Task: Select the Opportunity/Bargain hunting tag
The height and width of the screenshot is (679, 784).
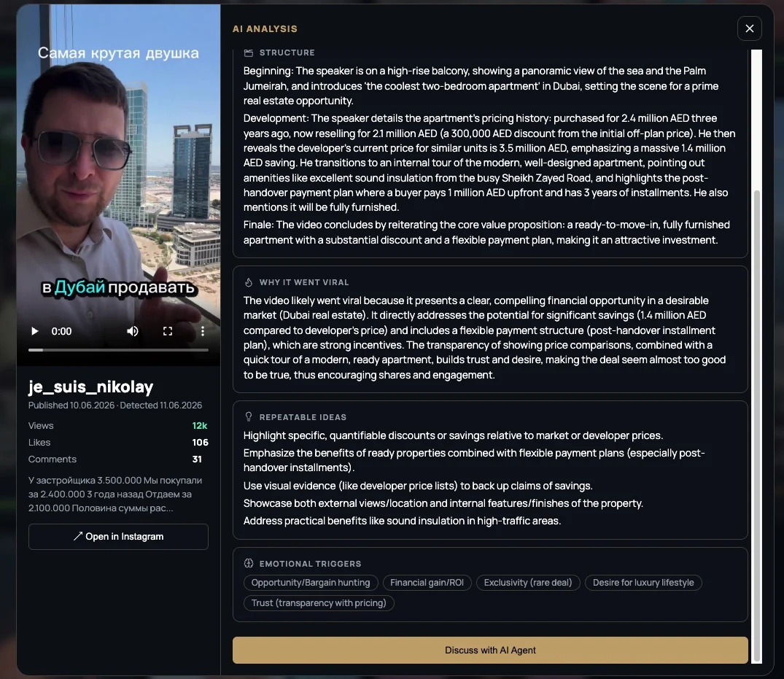Action: [x=311, y=583]
